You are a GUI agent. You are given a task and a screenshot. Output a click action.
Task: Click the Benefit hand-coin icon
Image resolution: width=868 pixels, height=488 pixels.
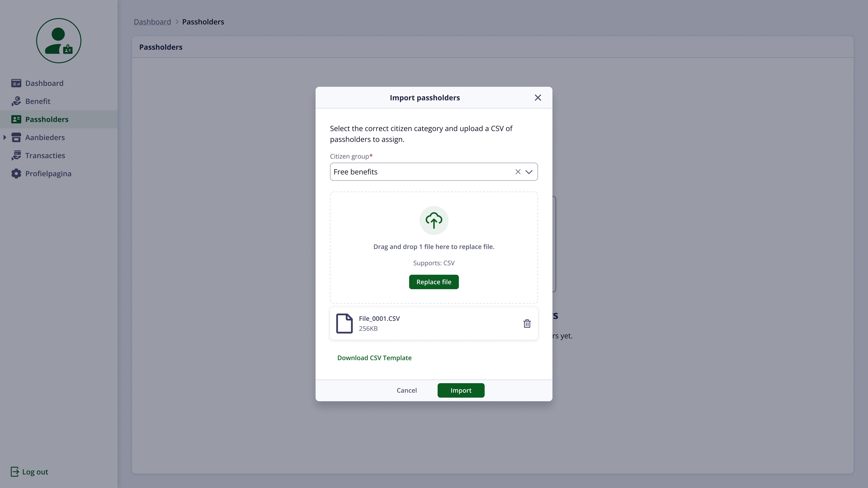point(16,101)
